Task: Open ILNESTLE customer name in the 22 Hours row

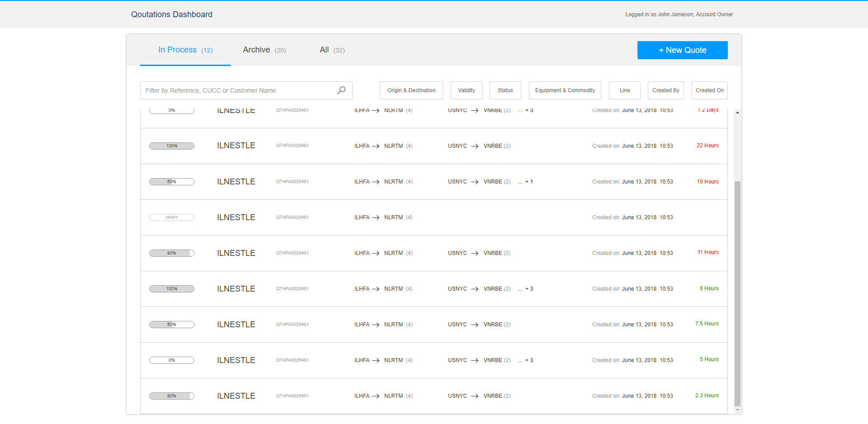Action: coord(236,146)
